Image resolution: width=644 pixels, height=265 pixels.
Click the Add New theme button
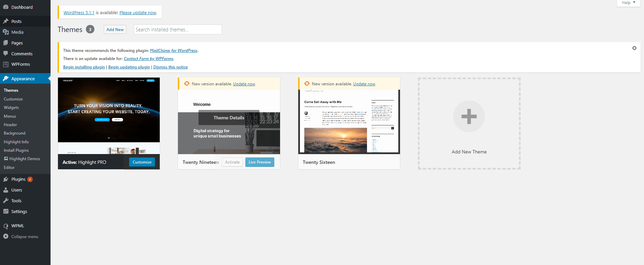tap(115, 30)
